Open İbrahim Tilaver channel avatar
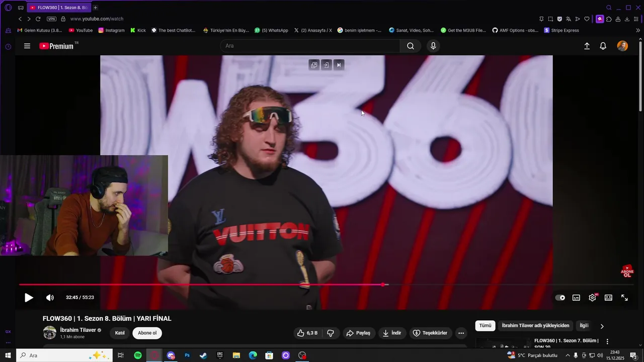644x362 pixels. coord(50,333)
